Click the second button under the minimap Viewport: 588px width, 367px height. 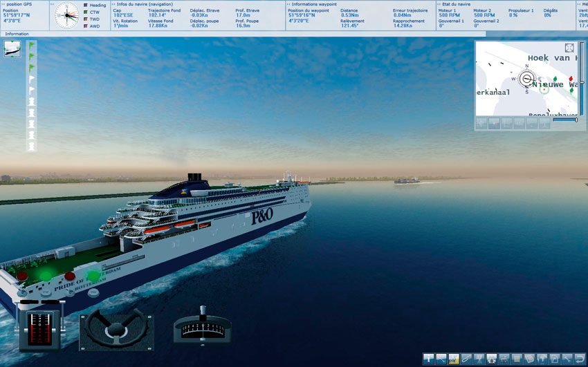pos(494,123)
